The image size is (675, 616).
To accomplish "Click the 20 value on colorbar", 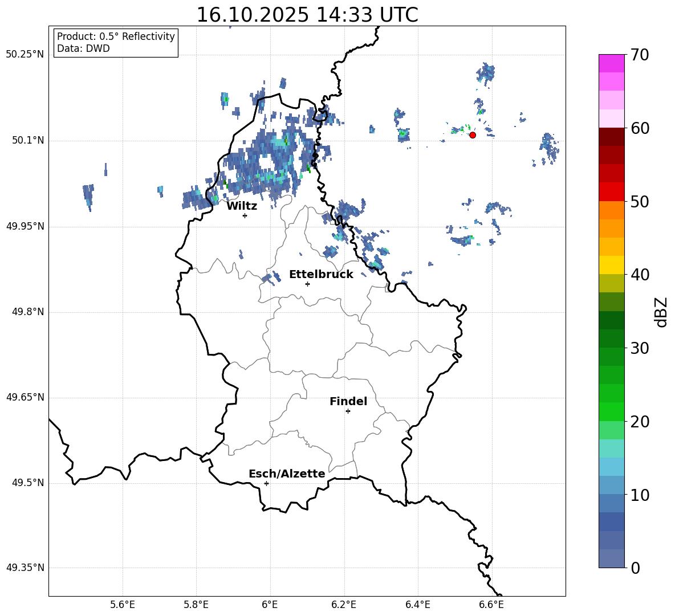I will click(x=640, y=421).
